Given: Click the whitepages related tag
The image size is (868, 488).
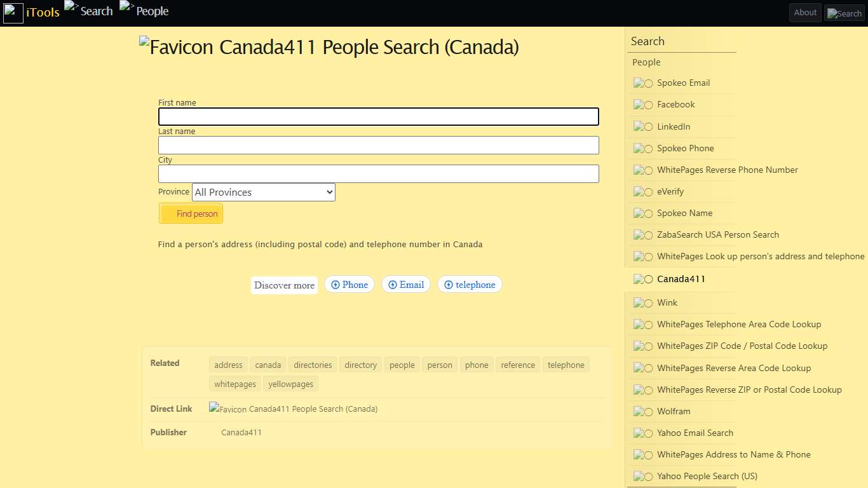Looking at the screenshot, I should [234, 384].
